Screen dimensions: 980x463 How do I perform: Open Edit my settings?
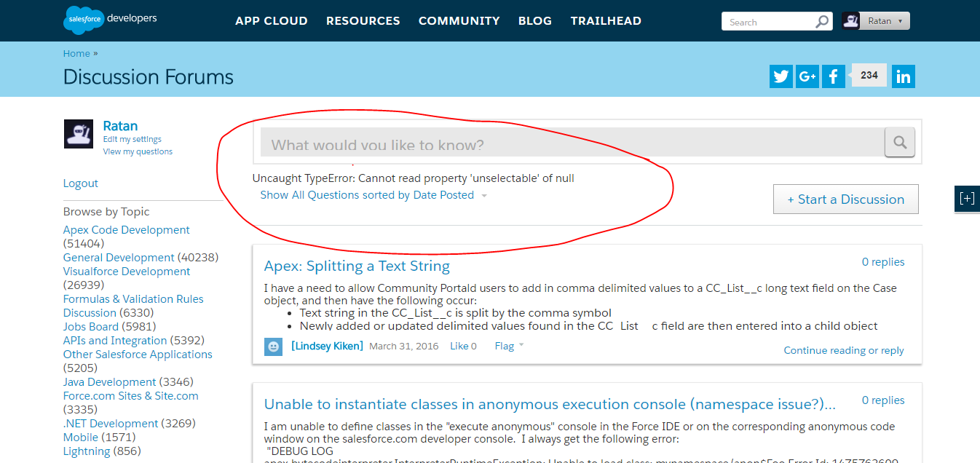point(133,139)
